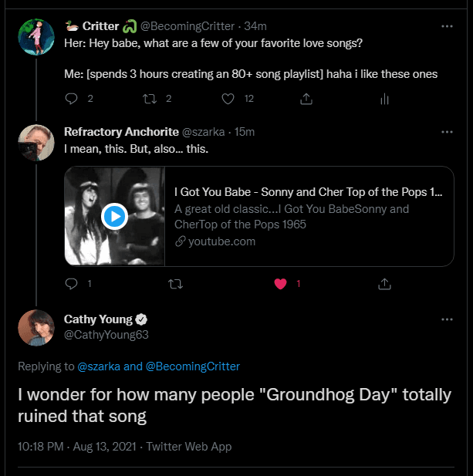Open Cathy Young's verified badge
The height and width of the screenshot is (476, 473).
[142, 319]
